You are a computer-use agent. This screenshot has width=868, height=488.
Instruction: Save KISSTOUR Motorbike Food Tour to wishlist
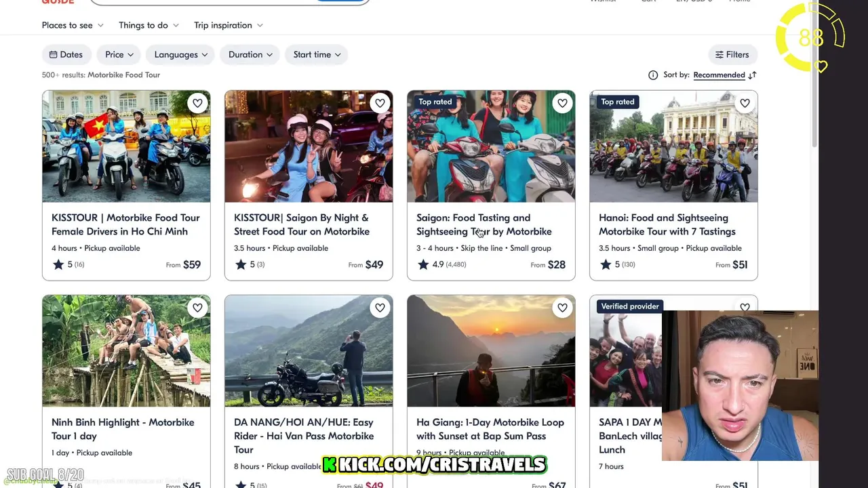click(x=197, y=103)
